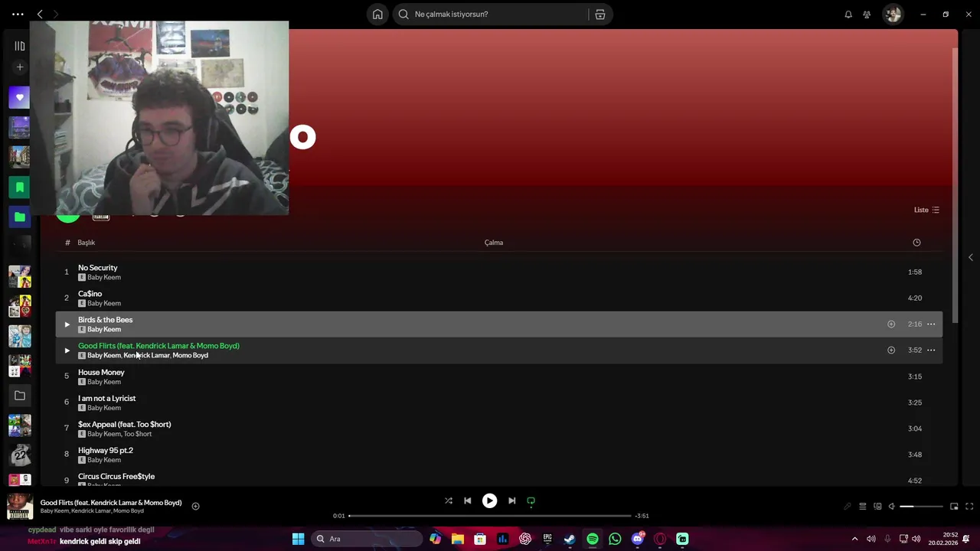Select the track I am not a Lyricist

pos(498,403)
